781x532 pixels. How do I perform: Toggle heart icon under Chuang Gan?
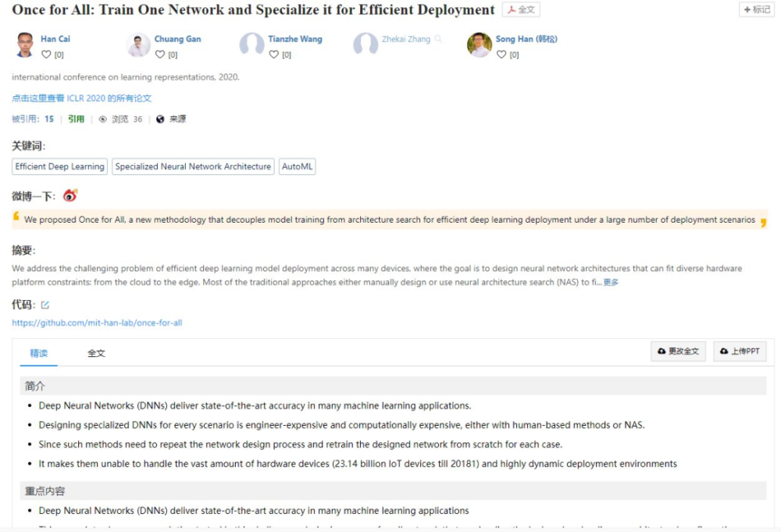160,55
